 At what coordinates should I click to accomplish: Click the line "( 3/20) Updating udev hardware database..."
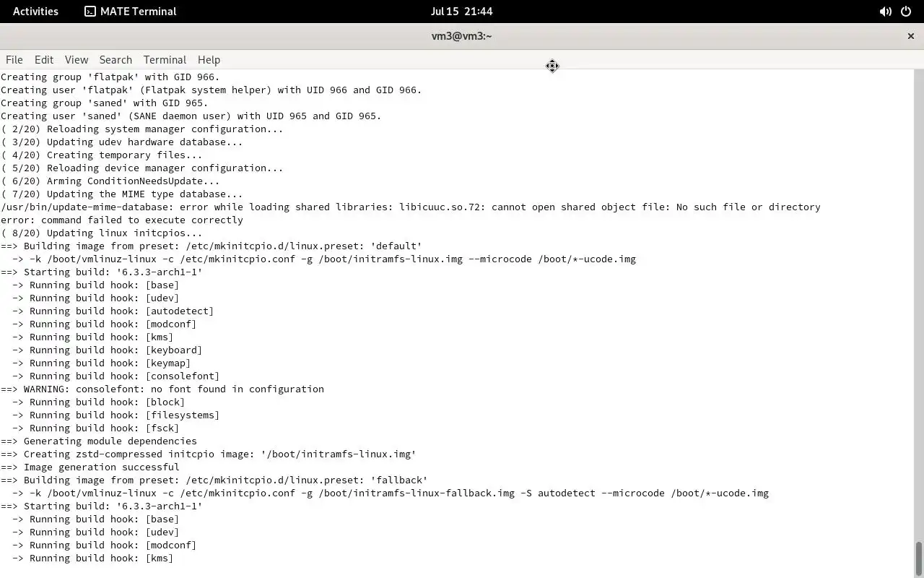tap(122, 142)
